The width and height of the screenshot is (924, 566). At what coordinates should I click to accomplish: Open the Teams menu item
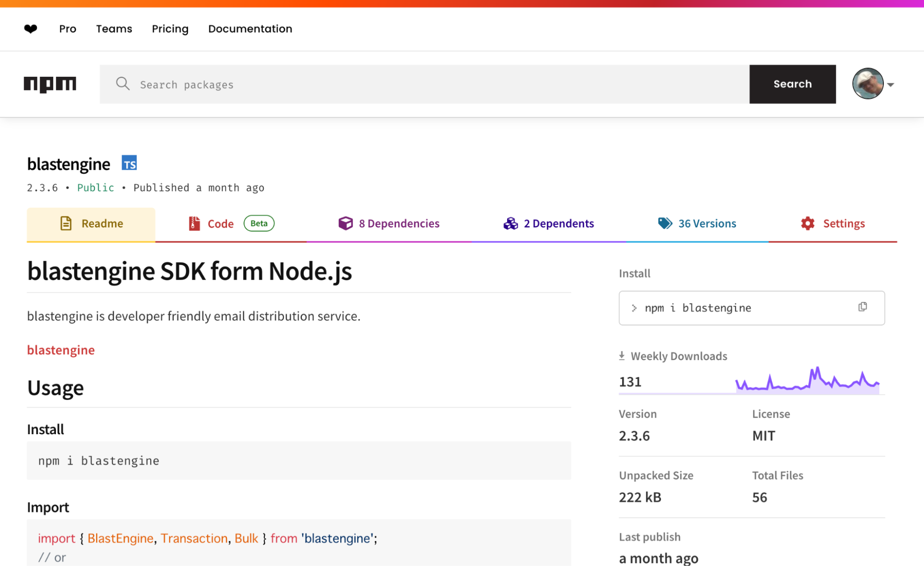[x=114, y=29]
